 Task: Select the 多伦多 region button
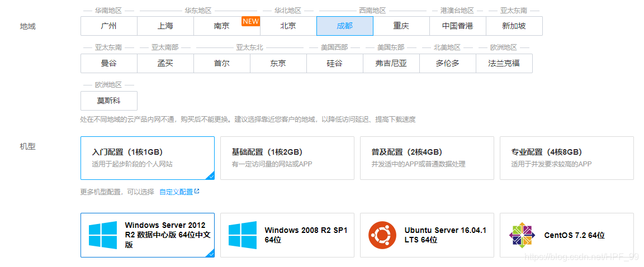pyautogui.click(x=448, y=64)
